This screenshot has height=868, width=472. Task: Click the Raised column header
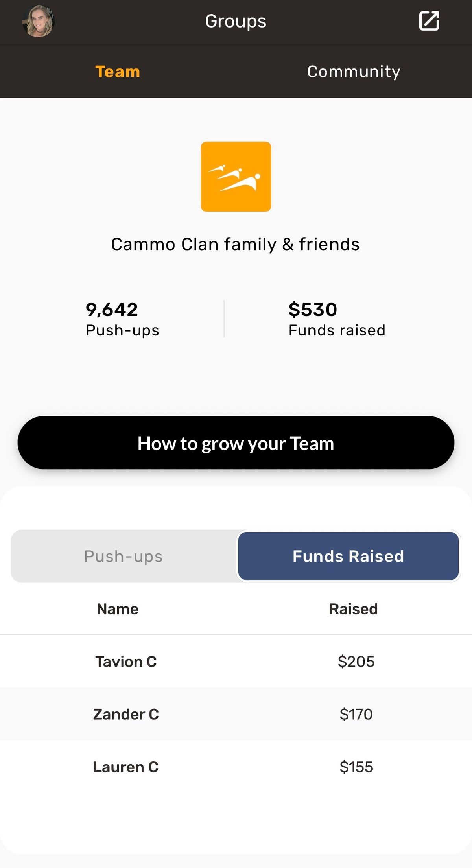[353, 609]
